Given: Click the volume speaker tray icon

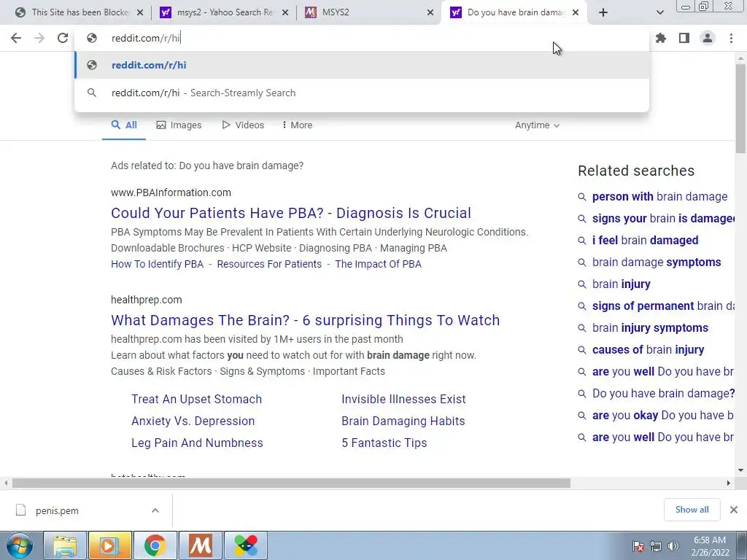Looking at the screenshot, I should 673,546.
